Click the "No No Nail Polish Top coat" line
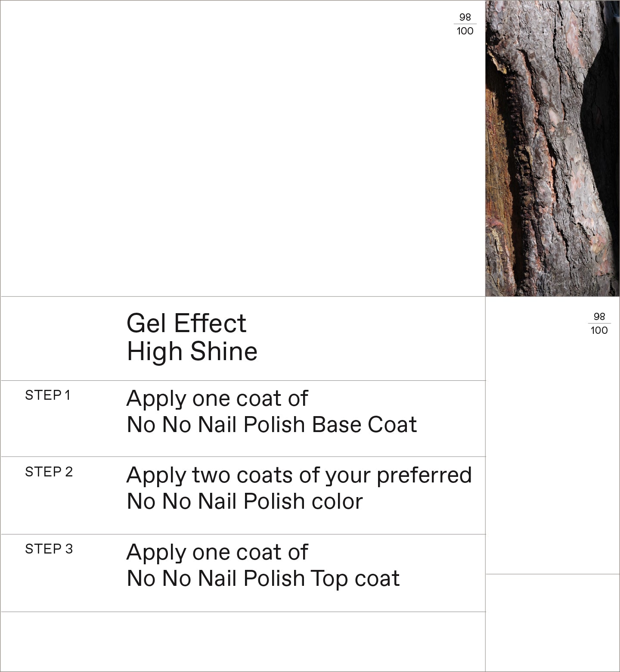The height and width of the screenshot is (672, 620). [263, 579]
